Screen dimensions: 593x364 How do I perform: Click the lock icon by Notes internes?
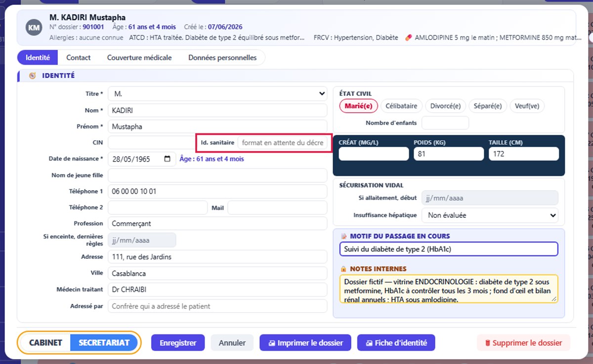[x=344, y=269]
